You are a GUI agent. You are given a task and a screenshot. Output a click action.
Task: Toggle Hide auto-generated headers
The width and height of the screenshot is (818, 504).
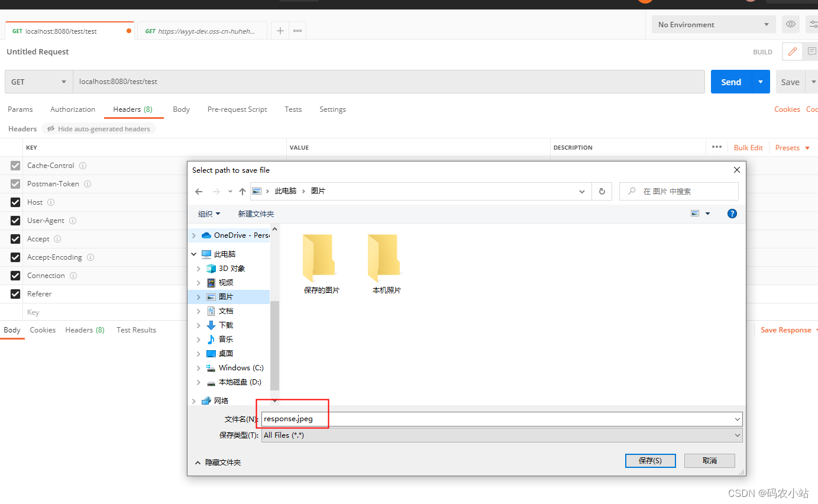[x=98, y=128]
